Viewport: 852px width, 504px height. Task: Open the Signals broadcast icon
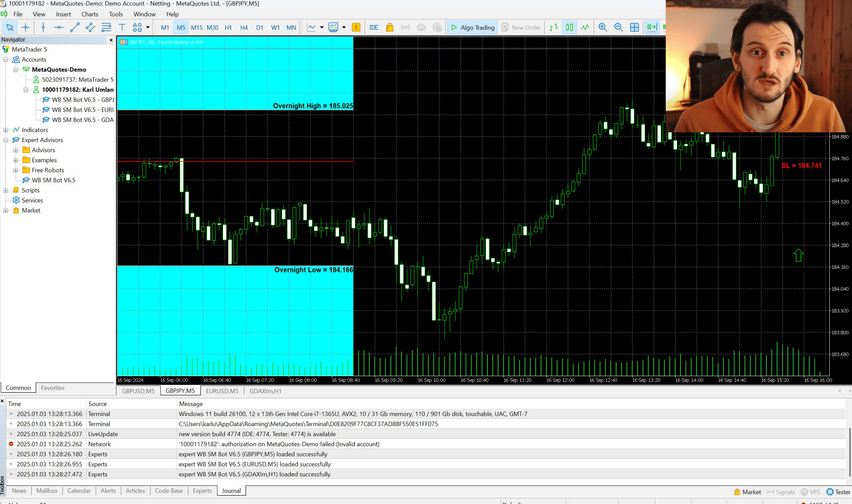point(405,28)
